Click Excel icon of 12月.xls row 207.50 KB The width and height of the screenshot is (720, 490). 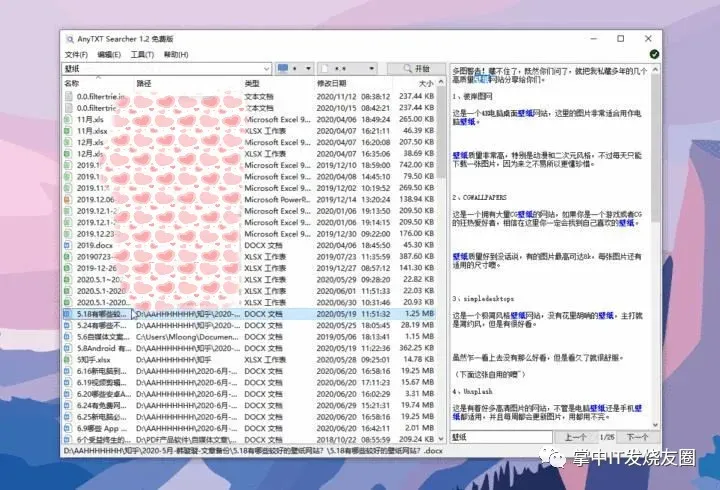(68, 142)
